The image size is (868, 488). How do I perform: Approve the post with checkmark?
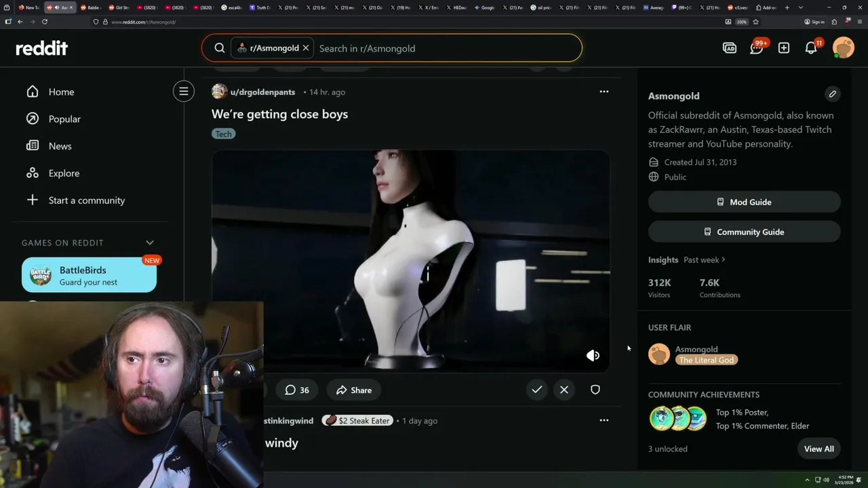[x=536, y=390]
